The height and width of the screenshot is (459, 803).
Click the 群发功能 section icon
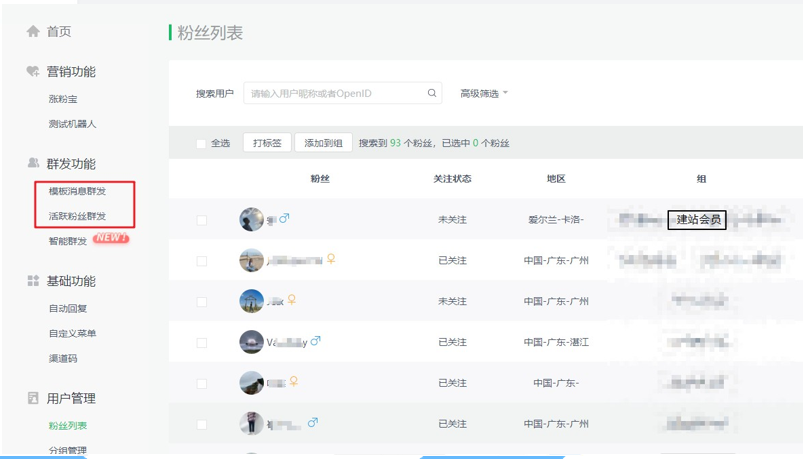(x=33, y=163)
